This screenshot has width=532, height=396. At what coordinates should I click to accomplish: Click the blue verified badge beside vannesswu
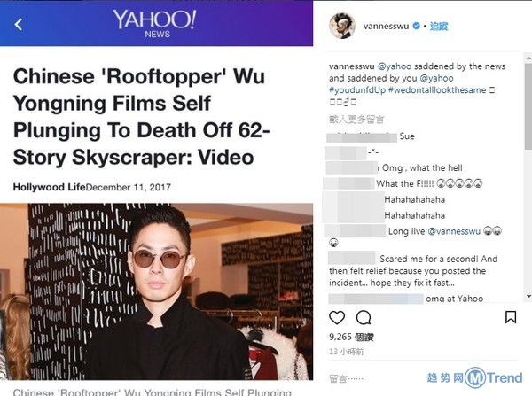pos(416,26)
